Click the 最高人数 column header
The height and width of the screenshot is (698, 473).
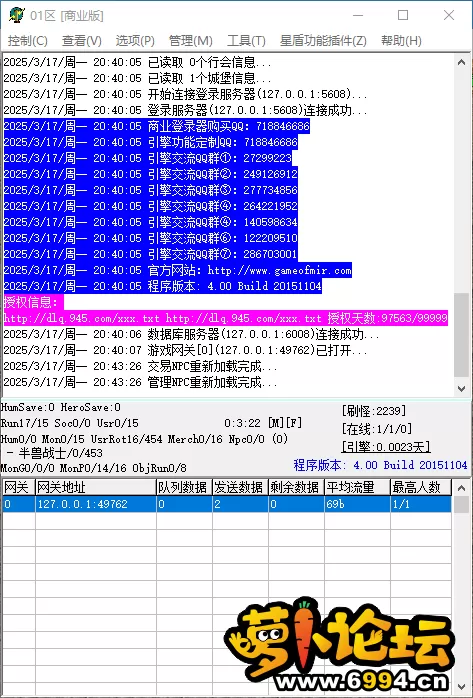[x=421, y=487]
